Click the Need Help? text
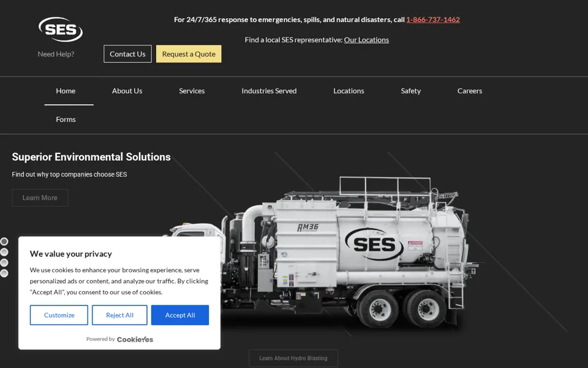This screenshot has height=368, width=588. [x=56, y=54]
